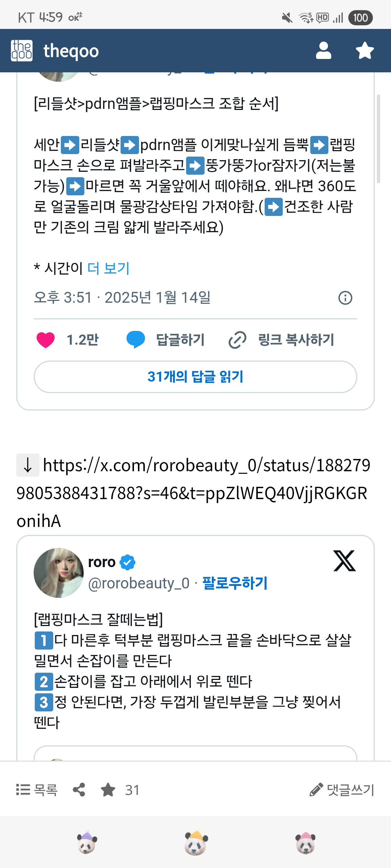Tap the share icon in bottom bar

click(79, 790)
